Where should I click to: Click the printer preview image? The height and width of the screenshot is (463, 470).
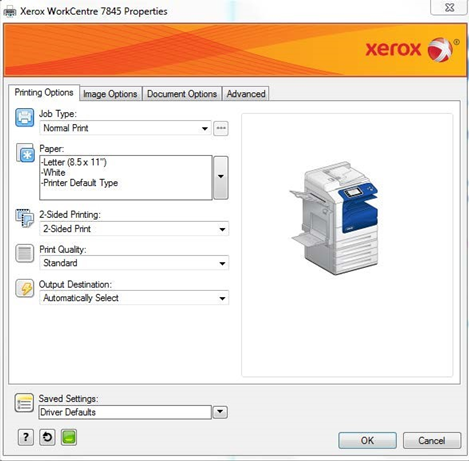point(334,219)
